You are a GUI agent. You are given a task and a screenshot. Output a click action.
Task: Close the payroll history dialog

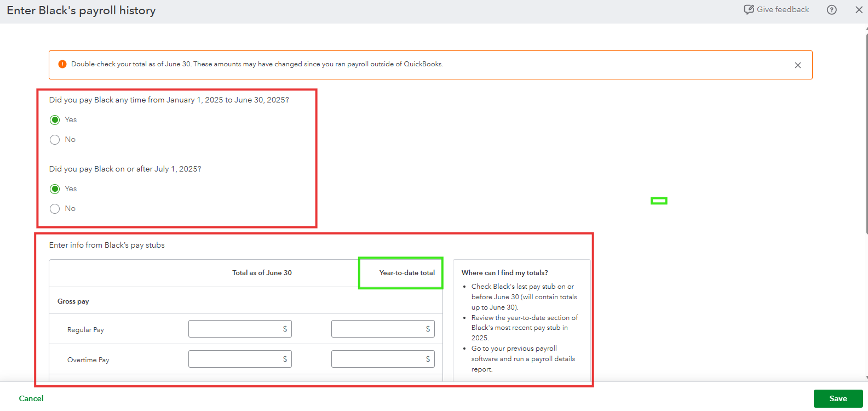[x=859, y=10]
